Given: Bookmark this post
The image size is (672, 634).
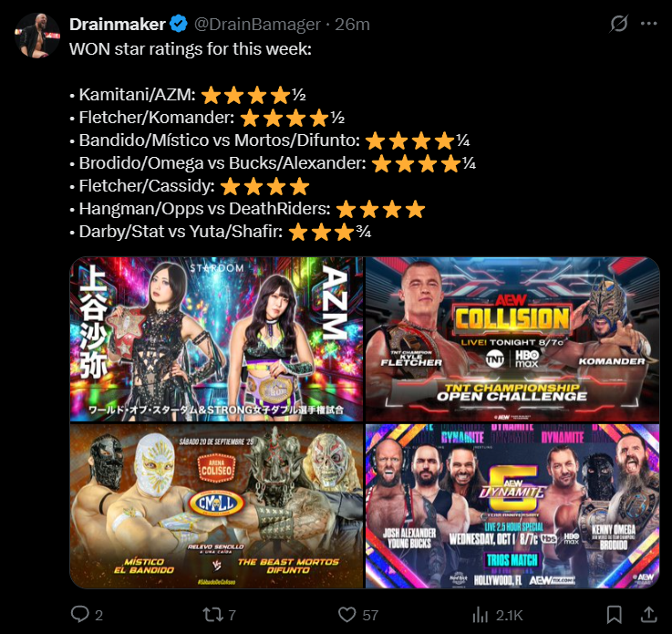Looking at the screenshot, I should (x=615, y=615).
